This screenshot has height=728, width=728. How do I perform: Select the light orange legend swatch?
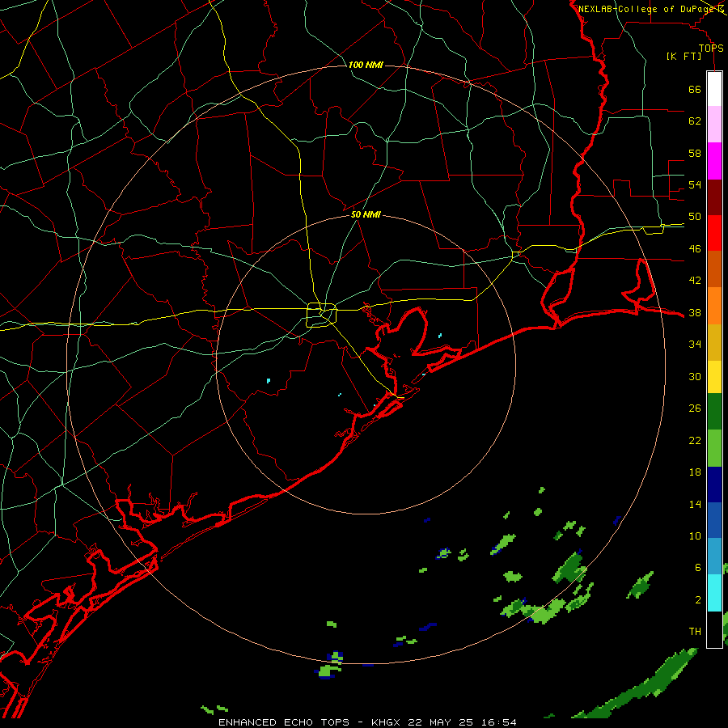[714, 306]
